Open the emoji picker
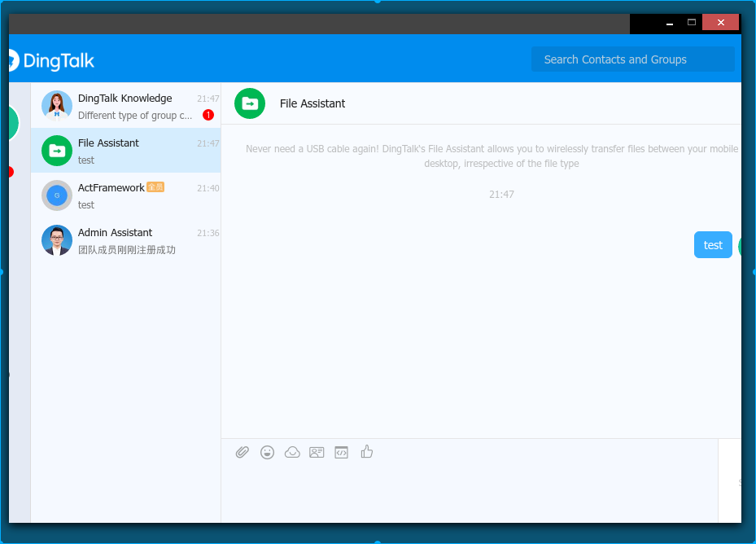 267,452
